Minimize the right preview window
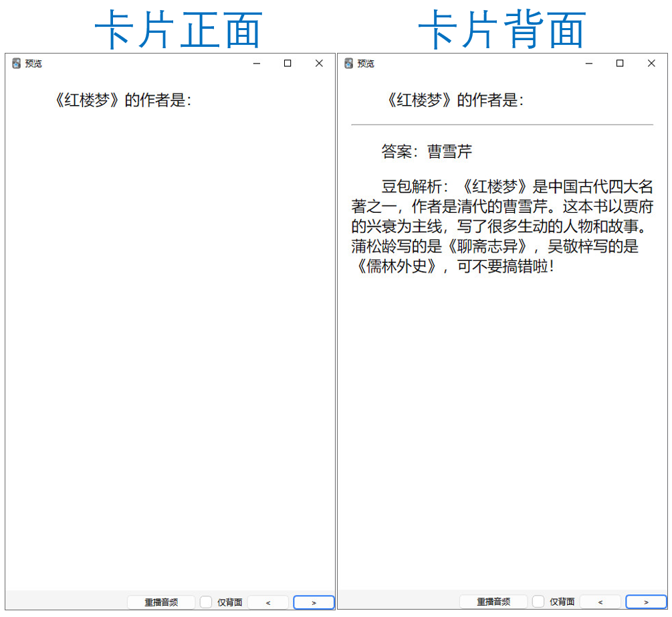 pyautogui.click(x=589, y=64)
